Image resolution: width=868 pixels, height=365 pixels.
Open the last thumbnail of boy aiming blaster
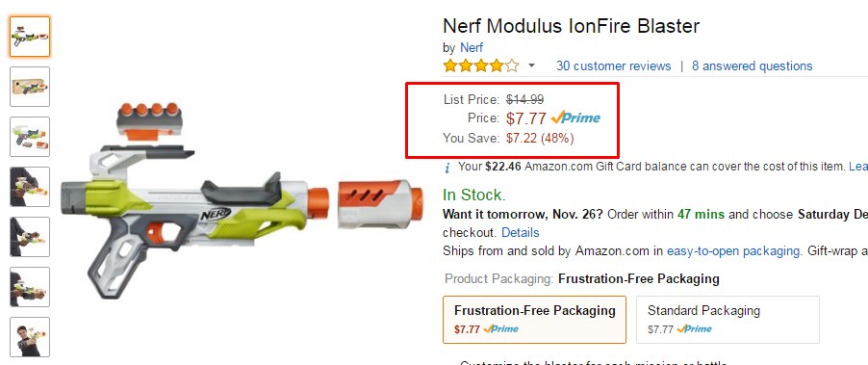[x=30, y=337]
